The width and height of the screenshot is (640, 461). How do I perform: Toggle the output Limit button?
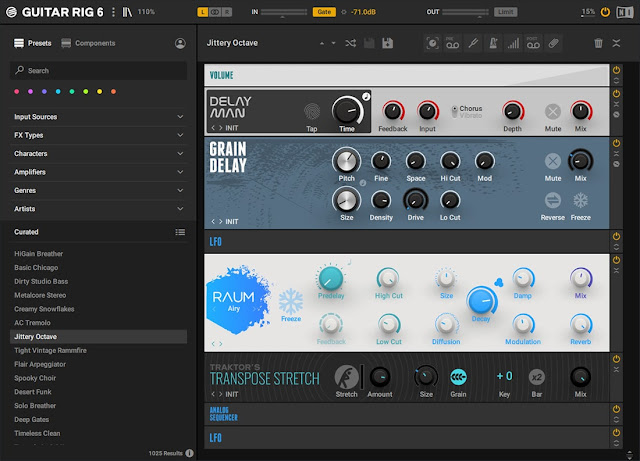click(505, 12)
